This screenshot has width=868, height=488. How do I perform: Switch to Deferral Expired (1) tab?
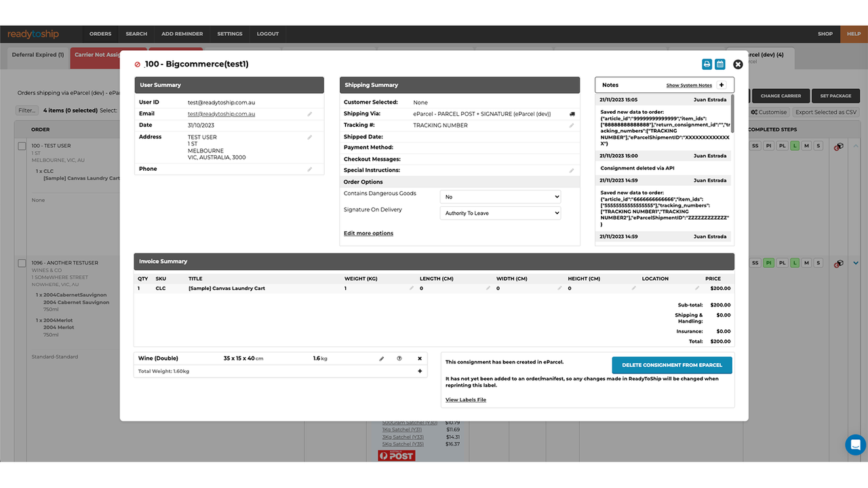pos(38,56)
